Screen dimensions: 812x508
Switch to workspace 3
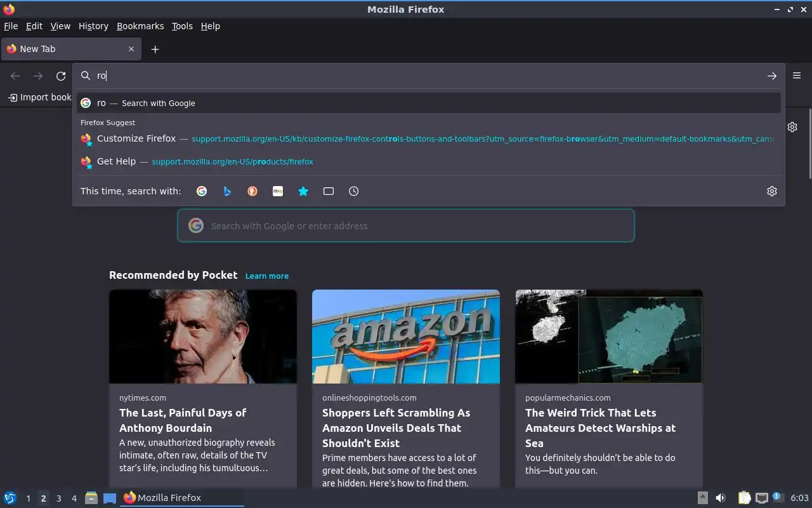59,498
